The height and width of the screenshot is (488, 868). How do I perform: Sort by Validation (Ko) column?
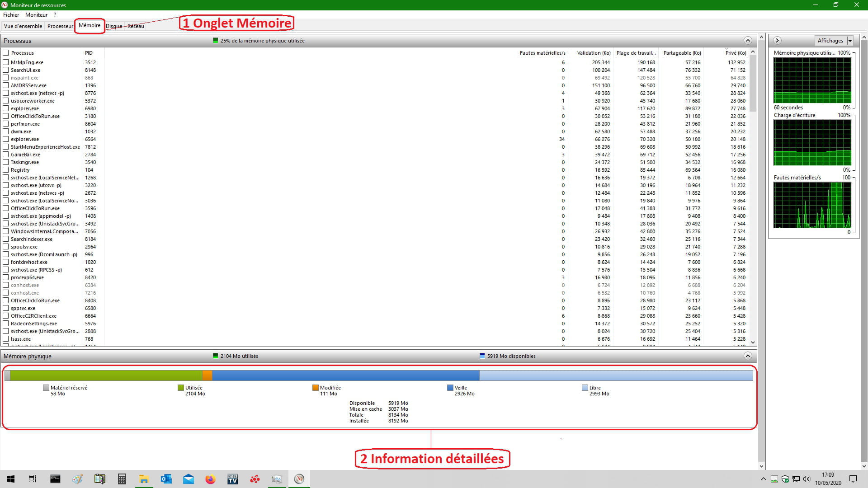click(594, 53)
